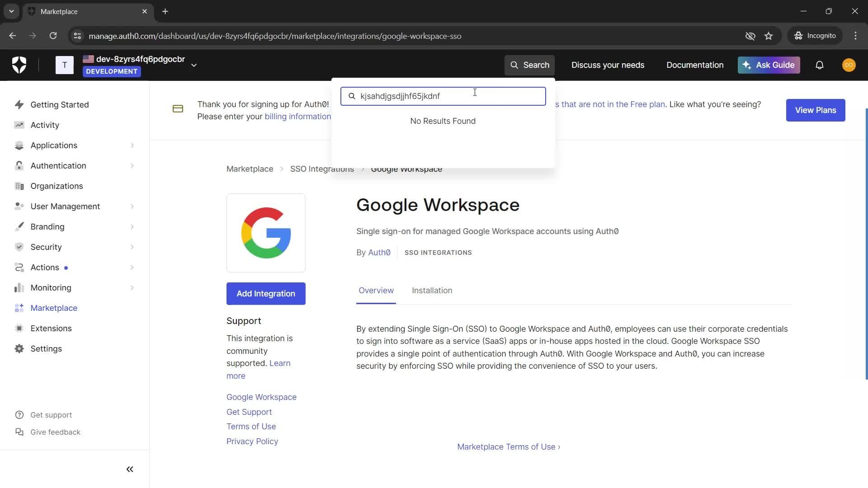Open Chrome menu three dots
Viewport: 868px width, 488px height.
tap(855, 36)
